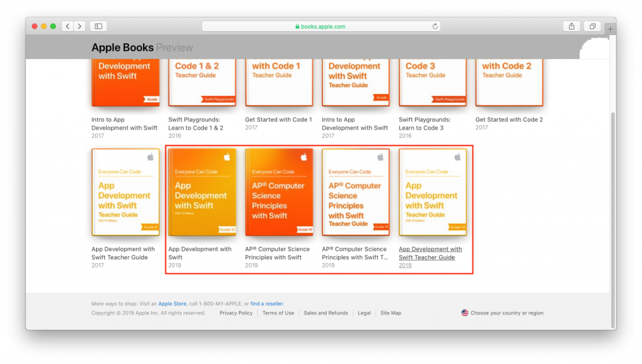Go forward with Safari's forward arrow

tap(80, 26)
